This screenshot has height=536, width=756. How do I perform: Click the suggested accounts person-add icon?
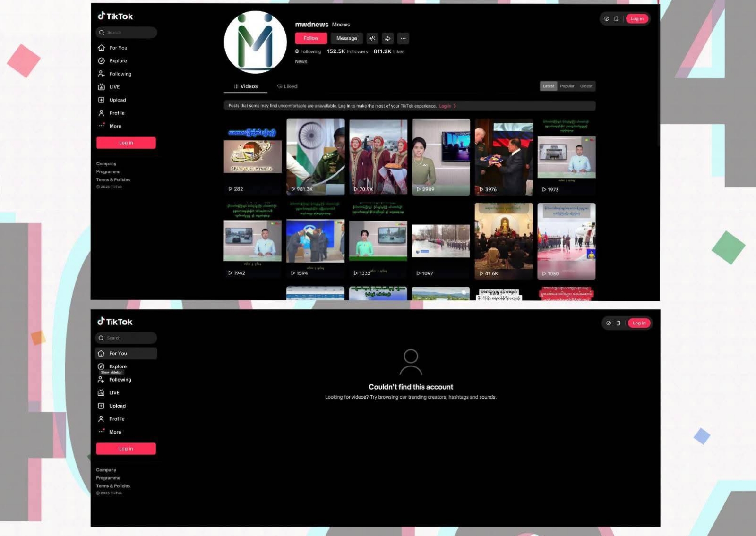[372, 38]
